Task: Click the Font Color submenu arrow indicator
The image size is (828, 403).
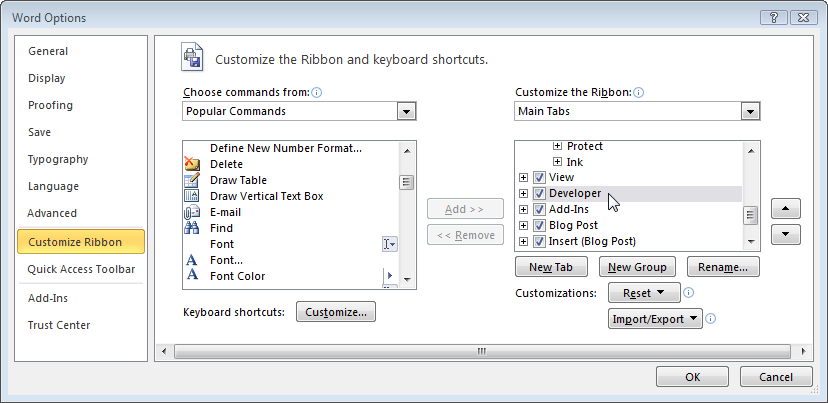Action: pos(390,275)
